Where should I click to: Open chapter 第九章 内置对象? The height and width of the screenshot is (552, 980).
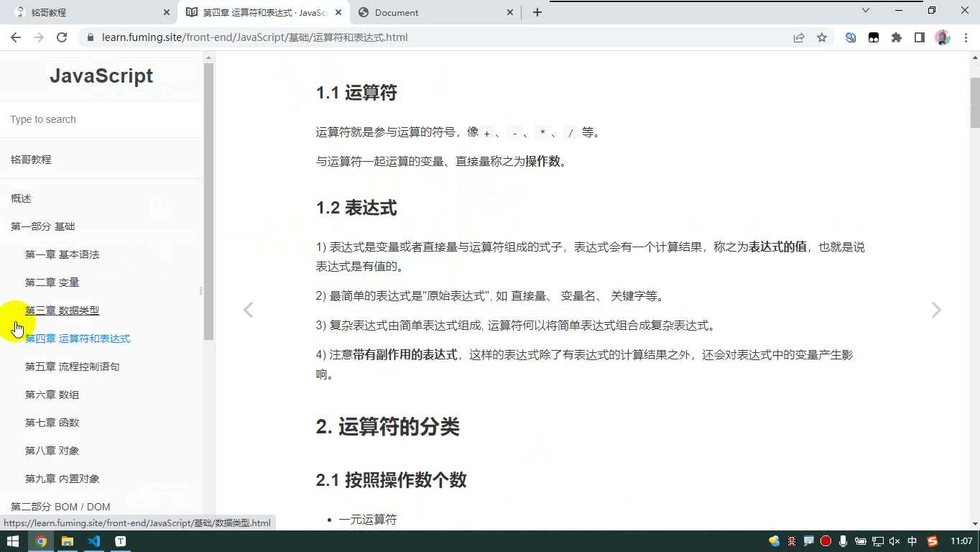(62, 479)
